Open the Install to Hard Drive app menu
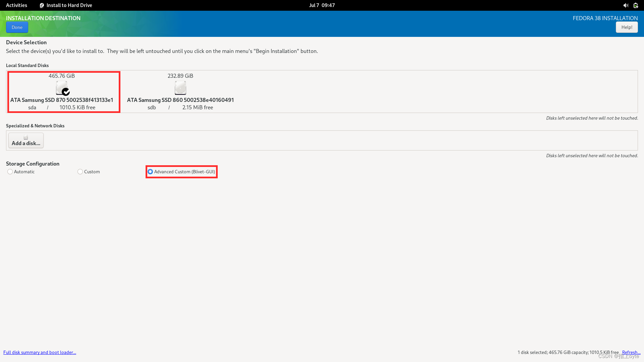 point(69,5)
